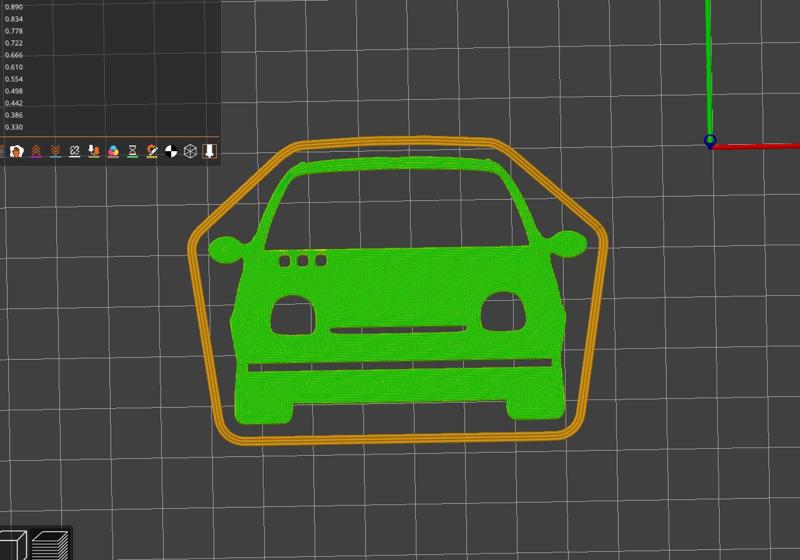Screen dimensions: 800x560
Task: Click legend value 0.442
Action: [x=14, y=103]
